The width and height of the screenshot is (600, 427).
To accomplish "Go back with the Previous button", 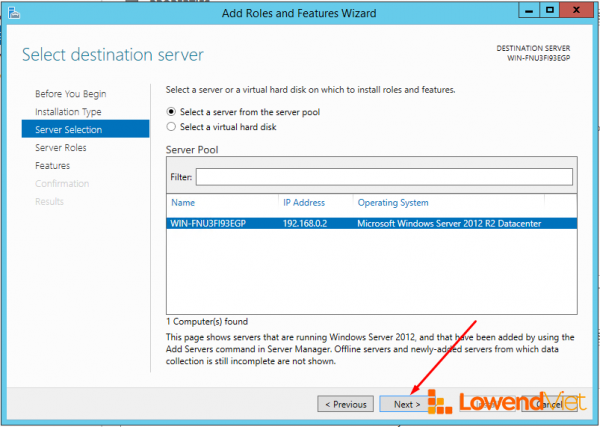I will tap(346, 404).
